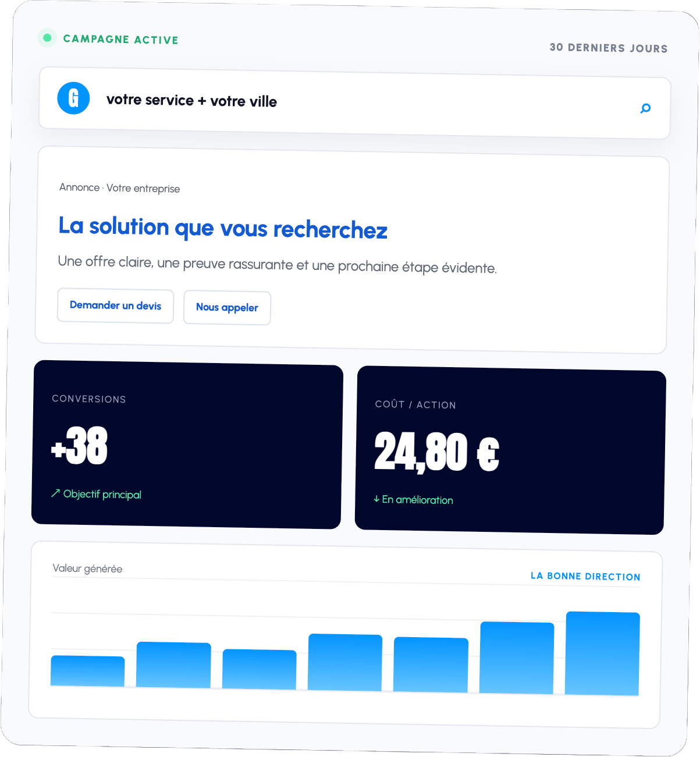Screen dimensions: 700x757
Task: Click the blue G logo circle
Action: coord(73,98)
